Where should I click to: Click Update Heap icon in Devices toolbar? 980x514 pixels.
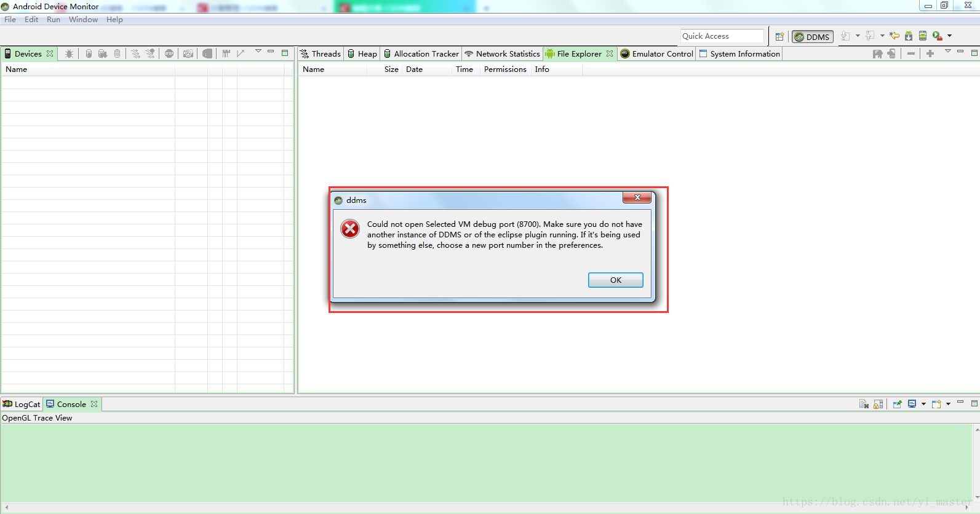point(89,53)
